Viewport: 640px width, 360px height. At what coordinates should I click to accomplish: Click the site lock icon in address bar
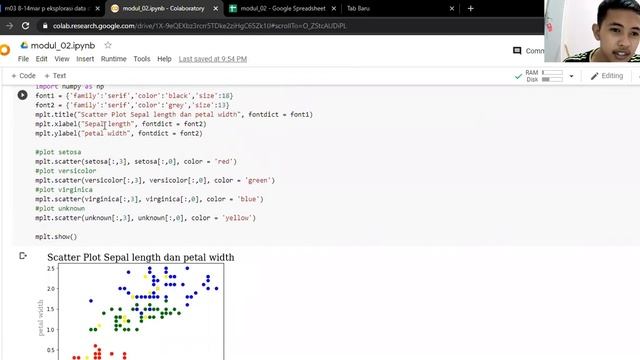(45, 26)
